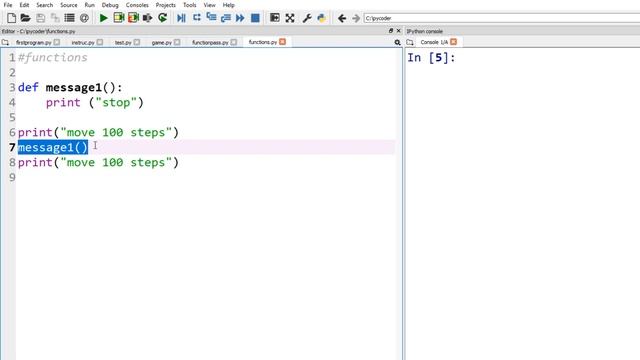Open the Debug menu

click(110, 5)
